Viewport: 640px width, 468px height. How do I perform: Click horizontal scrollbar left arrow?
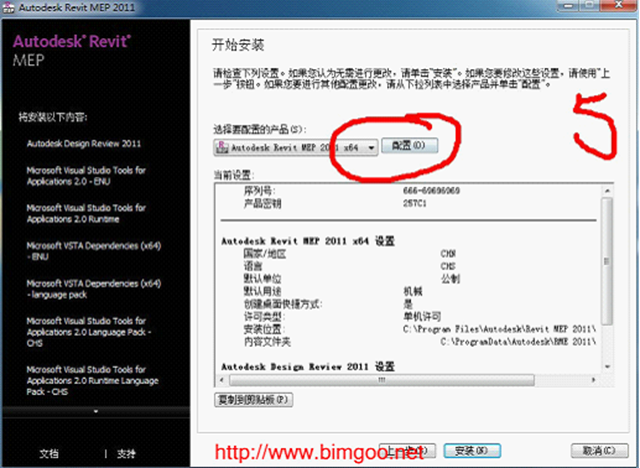pos(222,380)
